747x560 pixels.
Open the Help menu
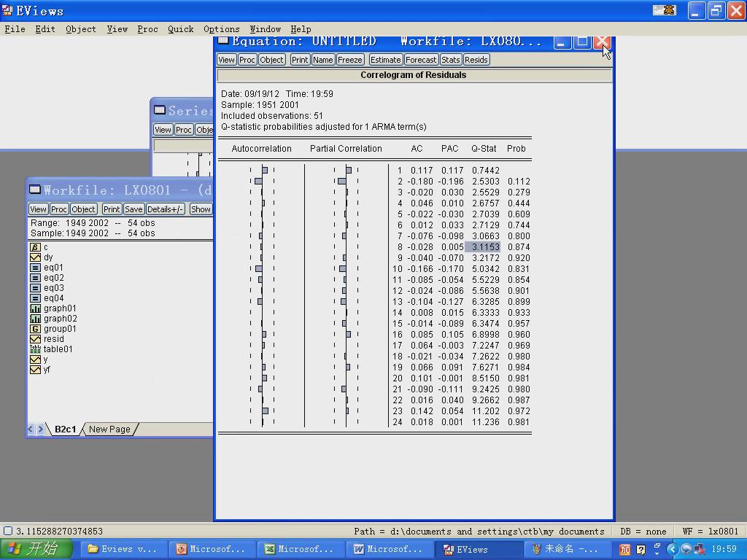tap(301, 29)
